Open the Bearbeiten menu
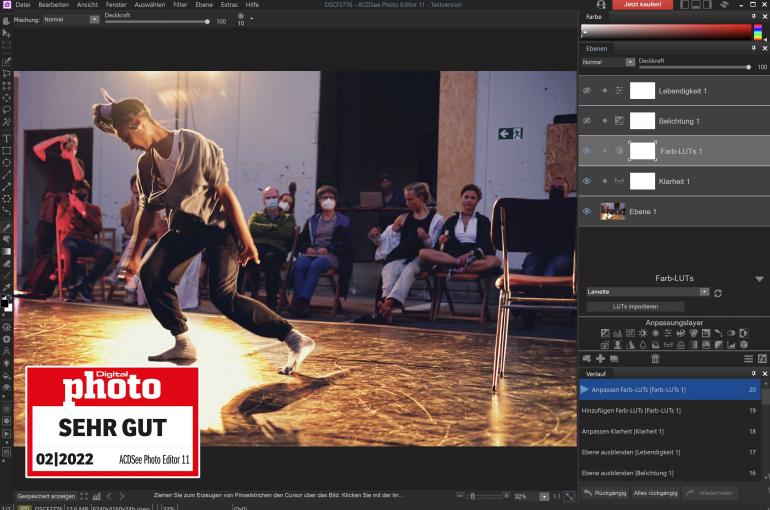Image resolution: width=770 pixels, height=510 pixels. click(x=54, y=4)
